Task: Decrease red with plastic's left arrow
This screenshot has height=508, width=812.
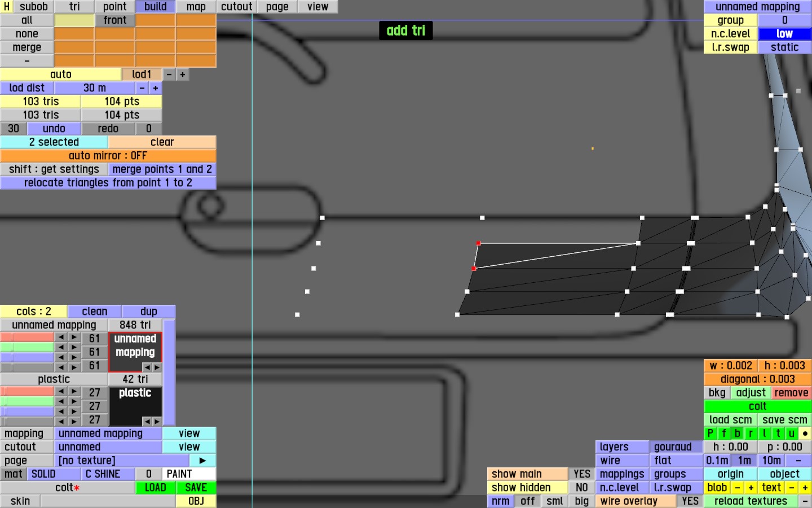Action: coord(61,391)
